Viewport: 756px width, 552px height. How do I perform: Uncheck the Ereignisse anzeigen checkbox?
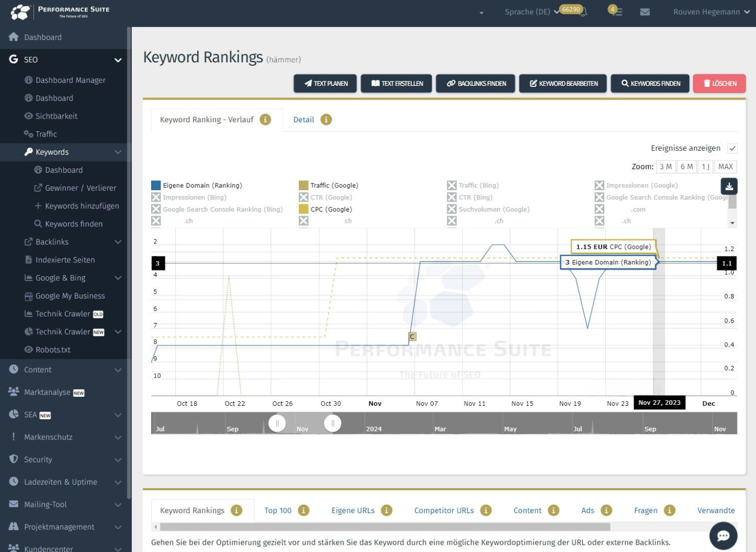tap(732, 148)
